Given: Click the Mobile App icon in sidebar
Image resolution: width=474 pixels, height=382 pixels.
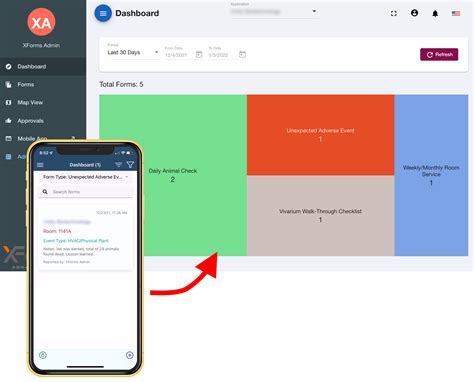Looking at the screenshot, I should 9,138.
